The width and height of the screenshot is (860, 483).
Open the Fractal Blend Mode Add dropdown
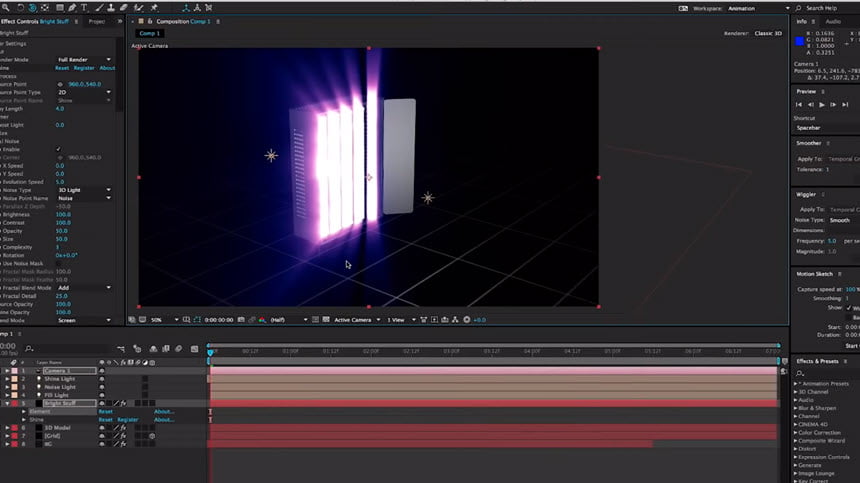[x=84, y=288]
